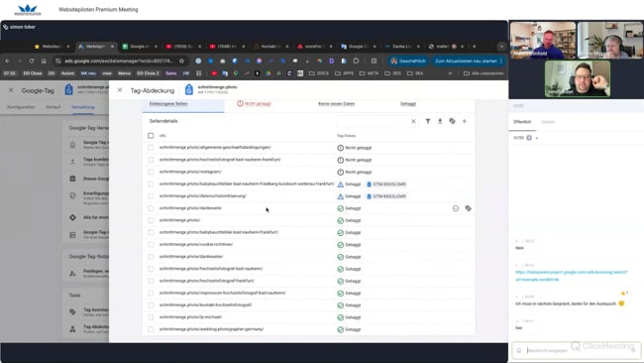Check the allgemeine-geschaeftsbedingungen row checkbox
The height and width of the screenshot is (363, 644).
pos(151,148)
